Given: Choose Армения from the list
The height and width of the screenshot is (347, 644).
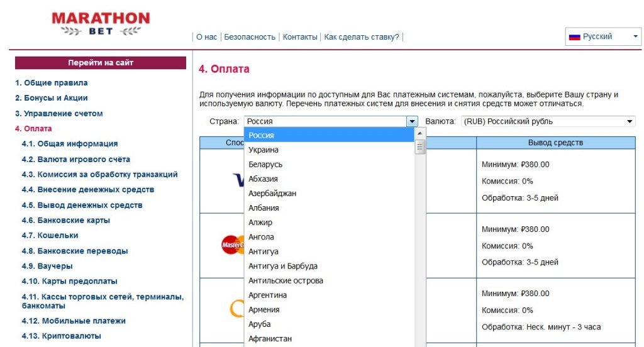Looking at the screenshot, I should pyautogui.click(x=329, y=310).
